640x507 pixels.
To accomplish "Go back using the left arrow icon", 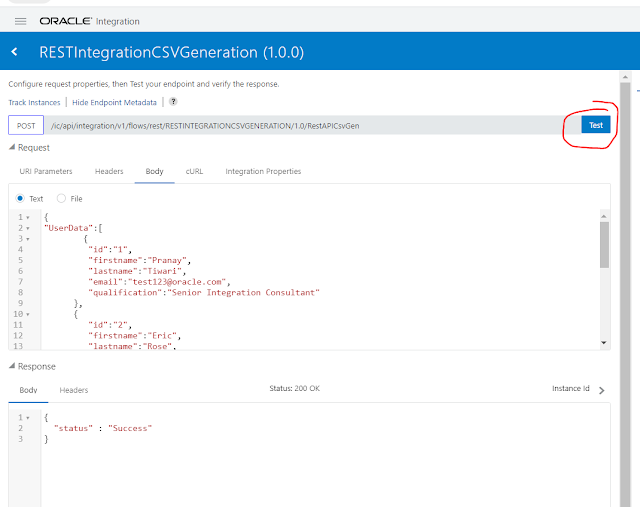I will tap(15, 52).
